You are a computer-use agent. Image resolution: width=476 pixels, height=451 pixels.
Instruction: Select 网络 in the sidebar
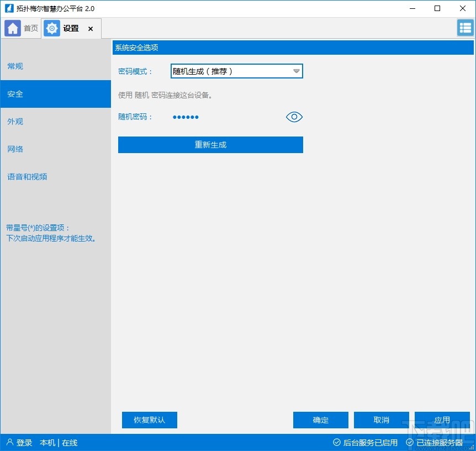[15, 149]
